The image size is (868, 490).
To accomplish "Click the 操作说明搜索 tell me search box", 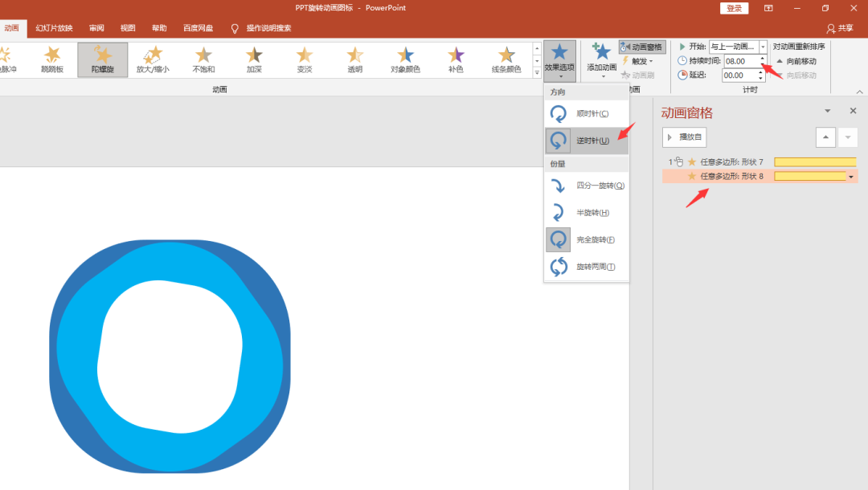I will 268,28.
